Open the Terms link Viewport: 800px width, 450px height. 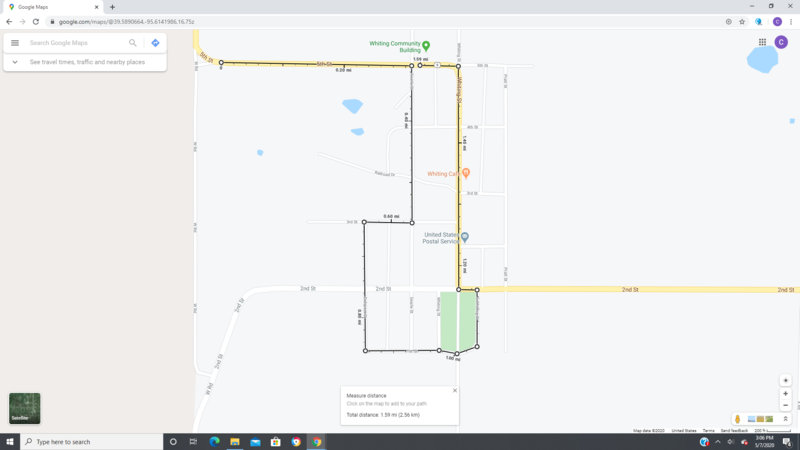(709, 431)
